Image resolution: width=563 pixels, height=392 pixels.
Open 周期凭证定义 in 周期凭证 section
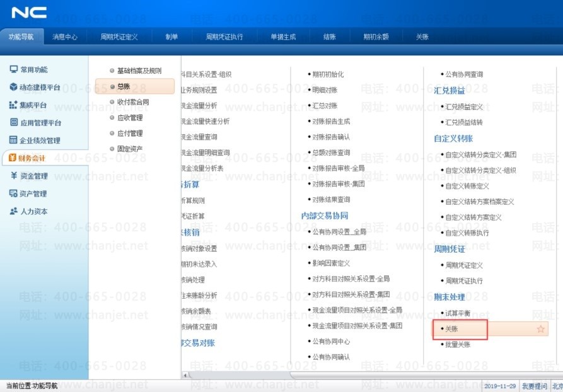tap(464, 265)
